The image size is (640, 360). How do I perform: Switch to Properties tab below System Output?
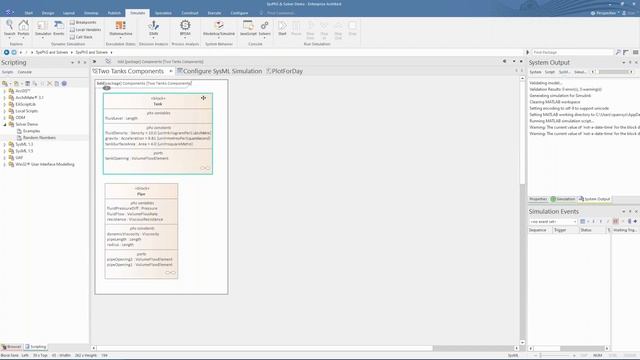tap(538, 199)
